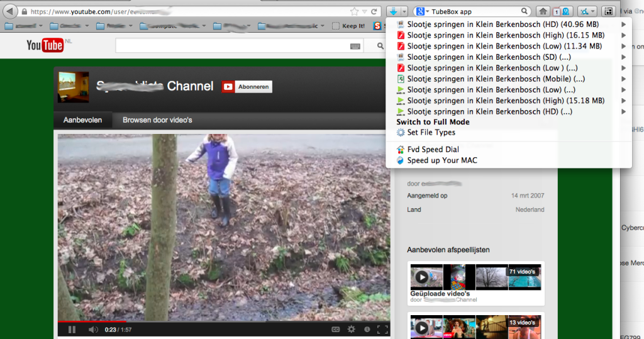
Task: Open dropdown arrow next to download button
Action: point(404,11)
